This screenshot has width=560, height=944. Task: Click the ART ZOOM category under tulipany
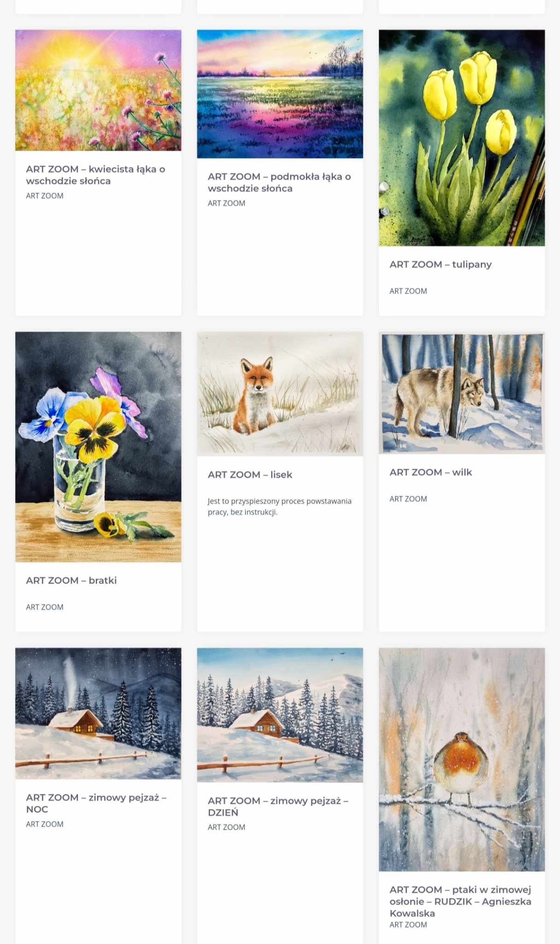[x=408, y=291]
